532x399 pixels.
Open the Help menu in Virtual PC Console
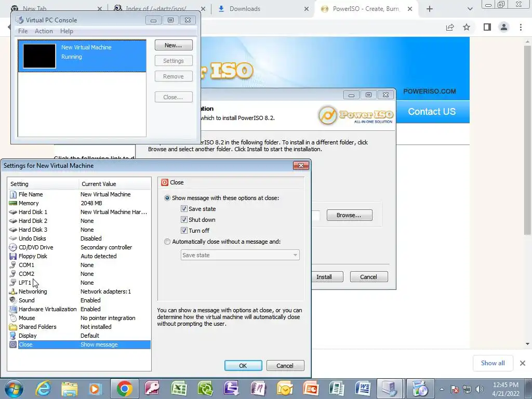[66, 31]
